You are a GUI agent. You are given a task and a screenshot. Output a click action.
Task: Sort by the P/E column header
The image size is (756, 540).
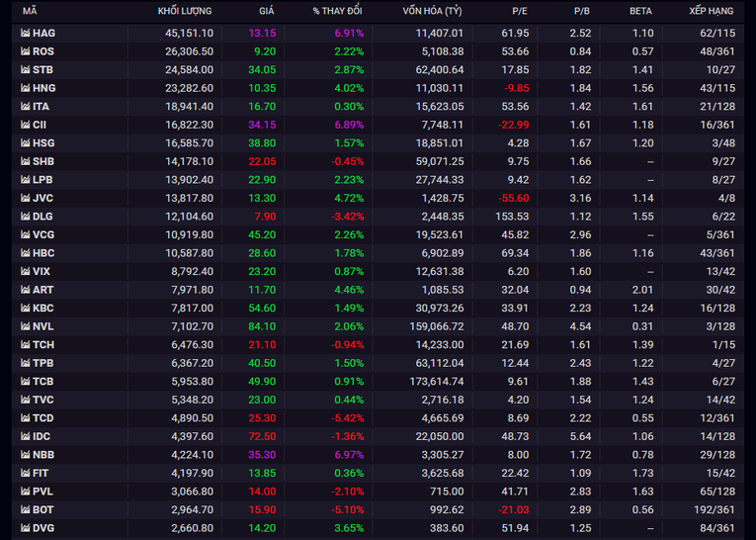(520, 11)
